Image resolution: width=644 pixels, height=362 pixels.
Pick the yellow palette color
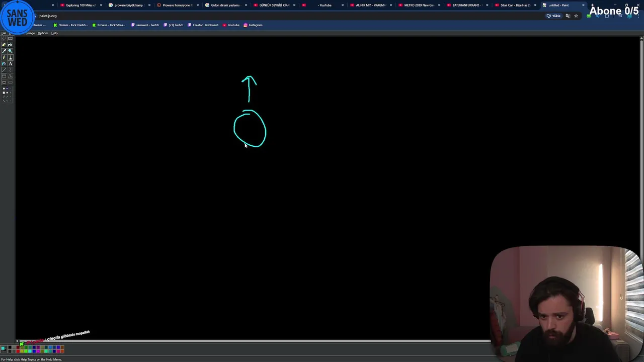click(22, 351)
